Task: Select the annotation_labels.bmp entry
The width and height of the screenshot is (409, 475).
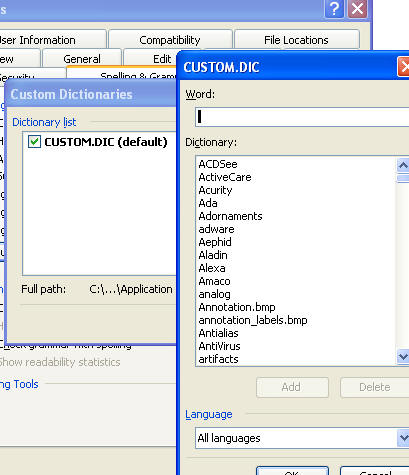Action: coord(253,320)
